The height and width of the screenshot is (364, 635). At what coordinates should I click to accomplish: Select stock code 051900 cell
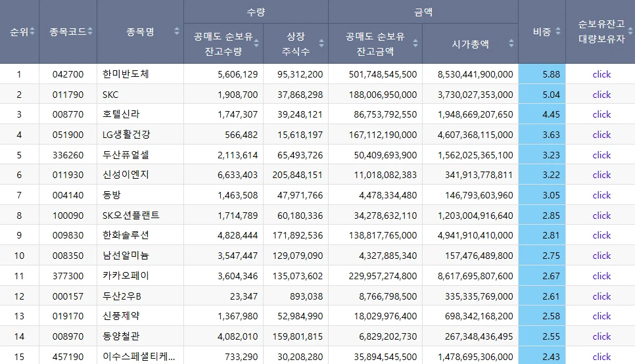(x=68, y=135)
